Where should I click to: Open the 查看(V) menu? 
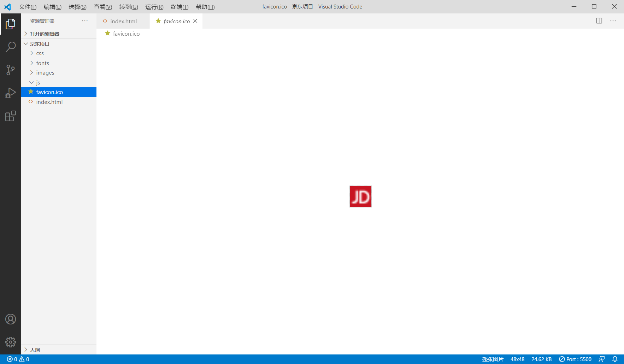pyautogui.click(x=103, y=7)
